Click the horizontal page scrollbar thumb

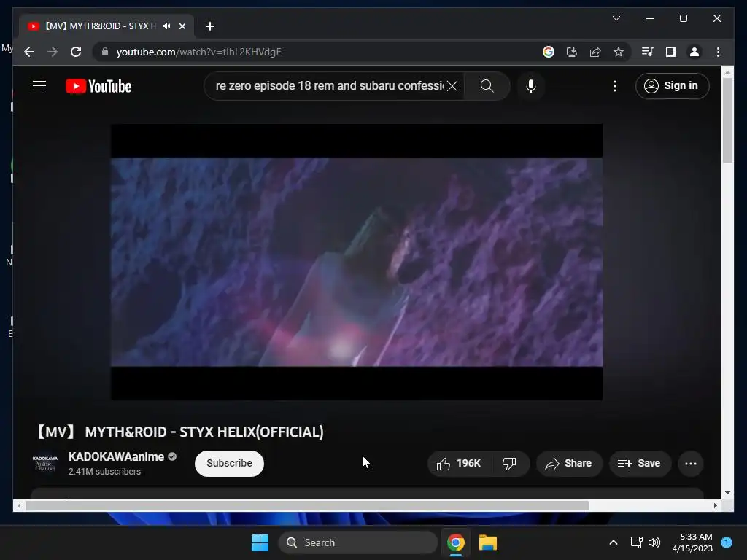click(x=307, y=506)
